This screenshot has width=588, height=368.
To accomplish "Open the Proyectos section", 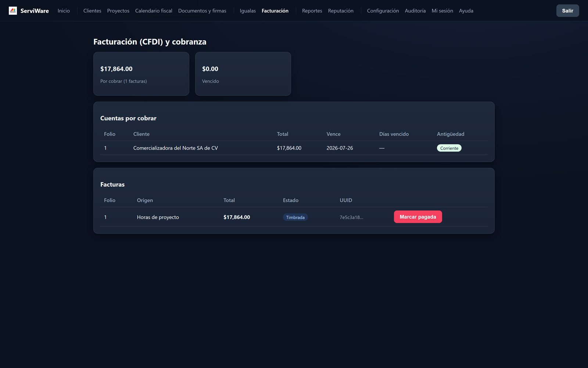I will 118,11.
